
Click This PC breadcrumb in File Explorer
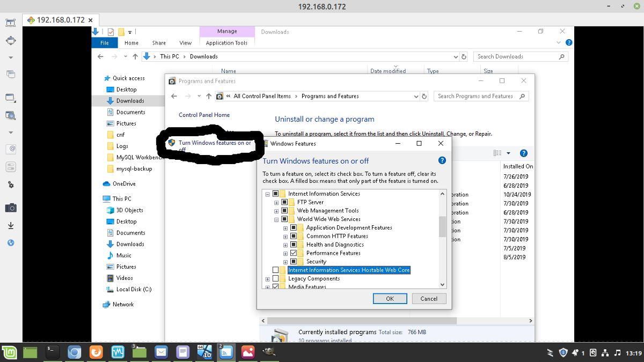[x=170, y=56]
